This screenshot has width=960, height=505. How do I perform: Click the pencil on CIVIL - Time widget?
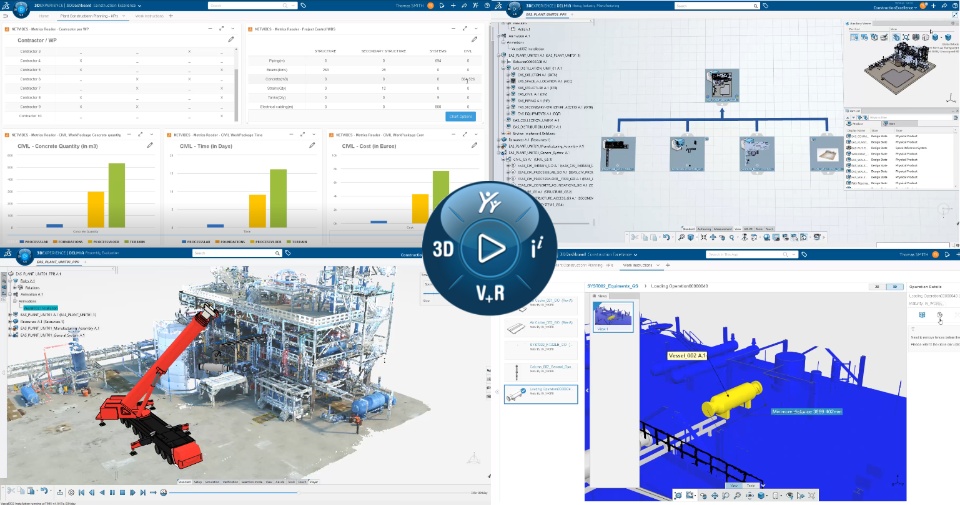(x=312, y=146)
